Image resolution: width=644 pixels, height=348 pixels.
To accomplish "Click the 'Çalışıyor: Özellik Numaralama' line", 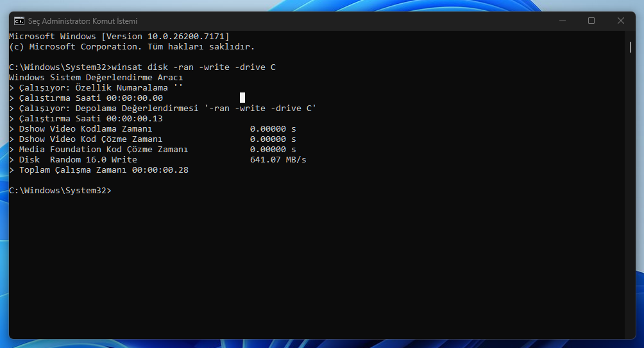I will pyautogui.click(x=96, y=87).
